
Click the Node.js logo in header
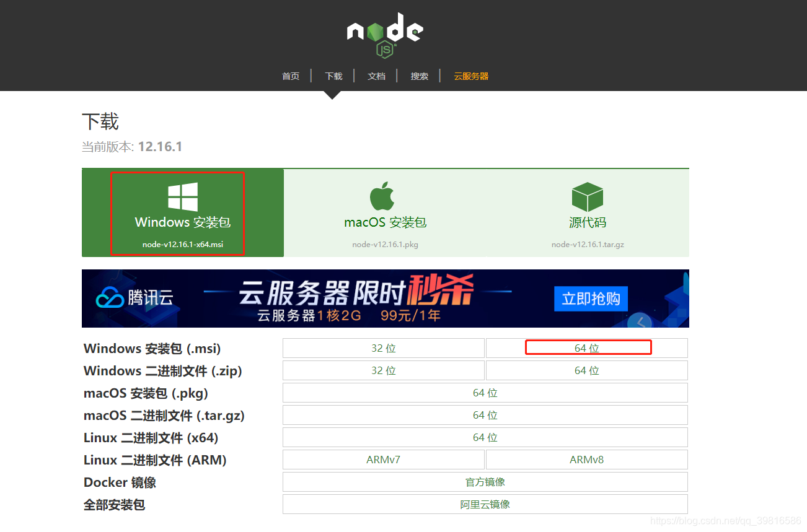(385, 36)
